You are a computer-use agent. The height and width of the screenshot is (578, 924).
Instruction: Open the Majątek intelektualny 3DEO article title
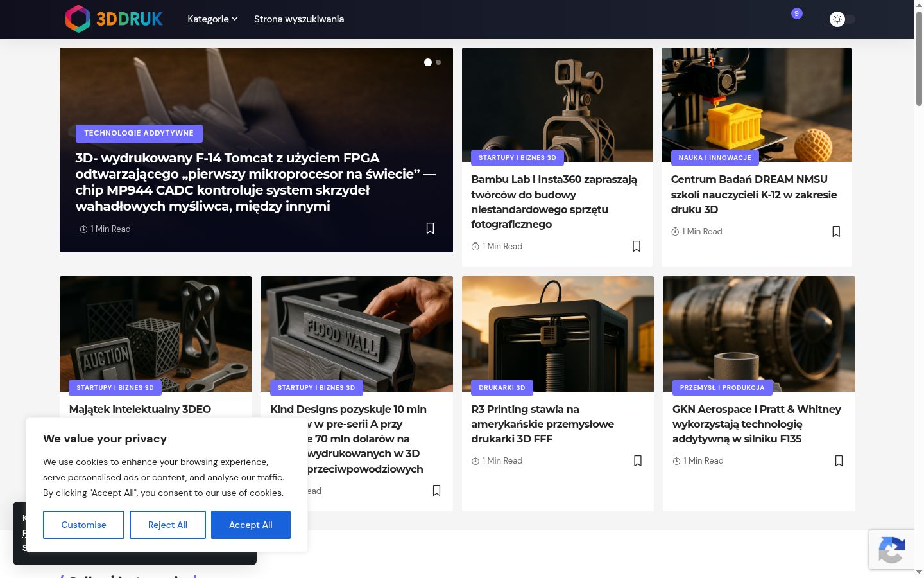140,409
